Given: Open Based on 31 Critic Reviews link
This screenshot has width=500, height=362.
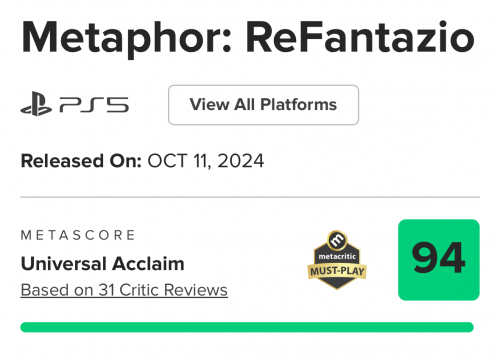Looking at the screenshot, I should pos(124,290).
